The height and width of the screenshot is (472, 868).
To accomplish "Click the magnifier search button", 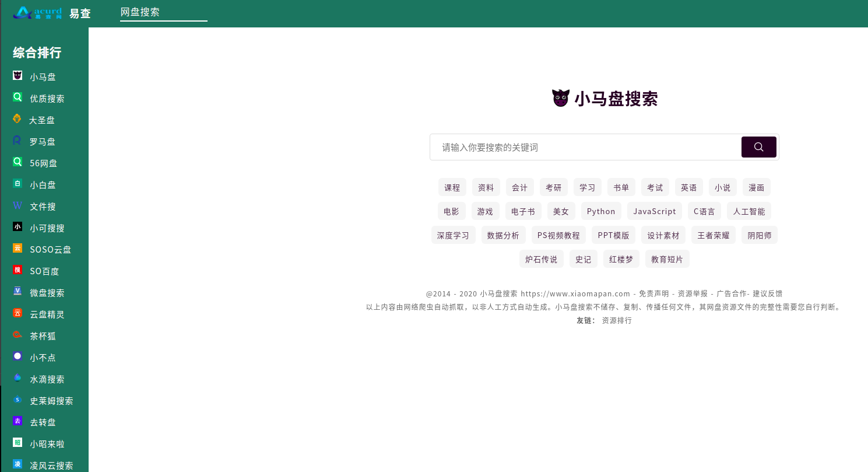I will click(x=758, y=147).
